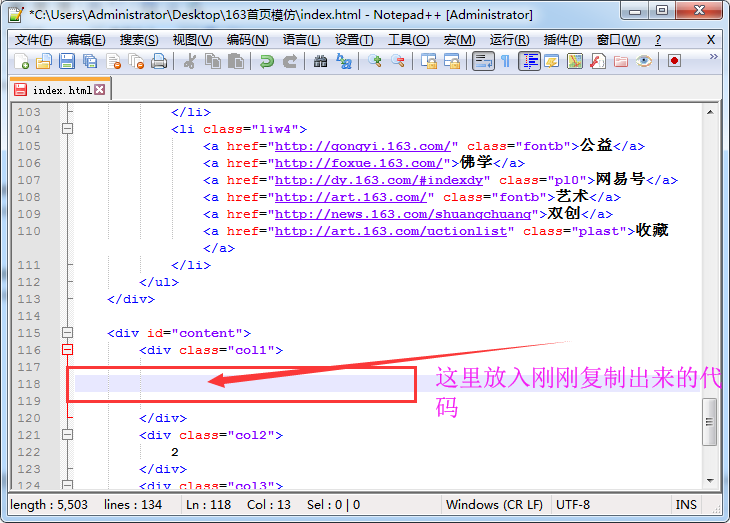The image size is (730, 523).
Task: Click the editor scrollbar down arrow
Action: pos(710,481)
